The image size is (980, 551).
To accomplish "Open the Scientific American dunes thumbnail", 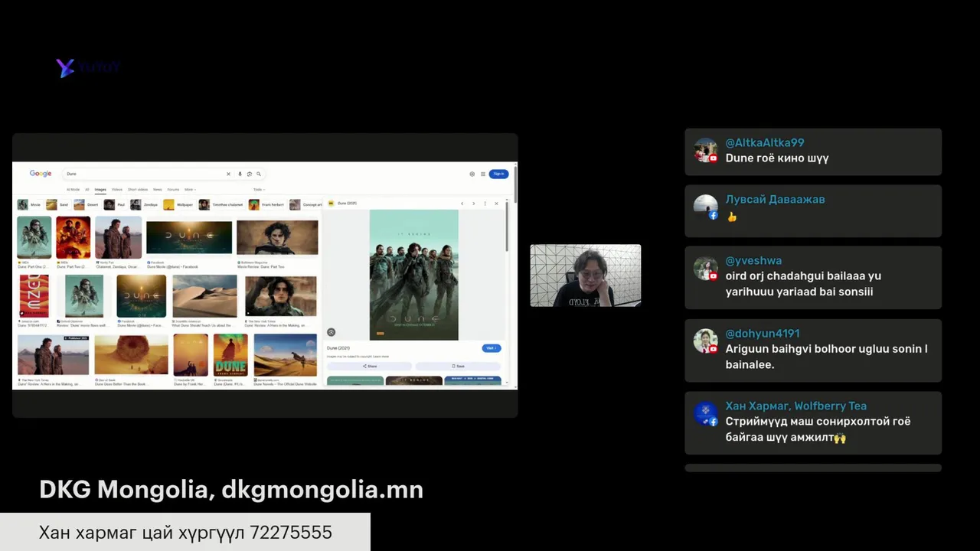I will click(204, 296).
